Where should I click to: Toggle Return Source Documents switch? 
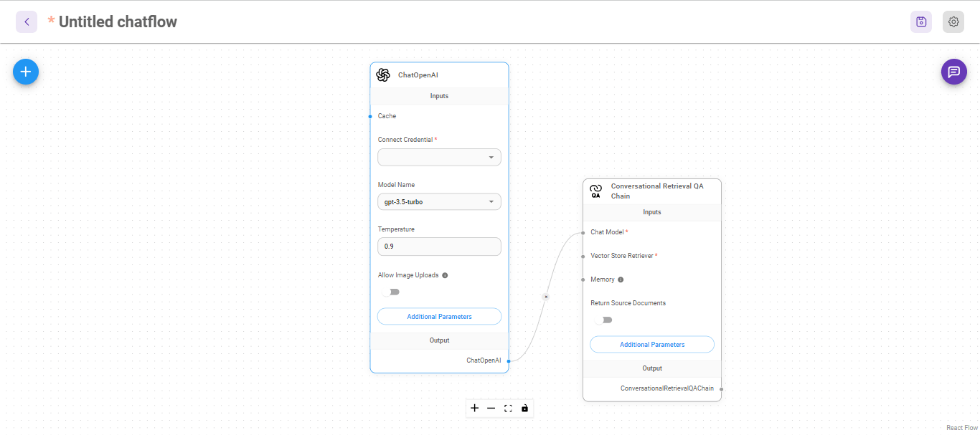[603, 320]
